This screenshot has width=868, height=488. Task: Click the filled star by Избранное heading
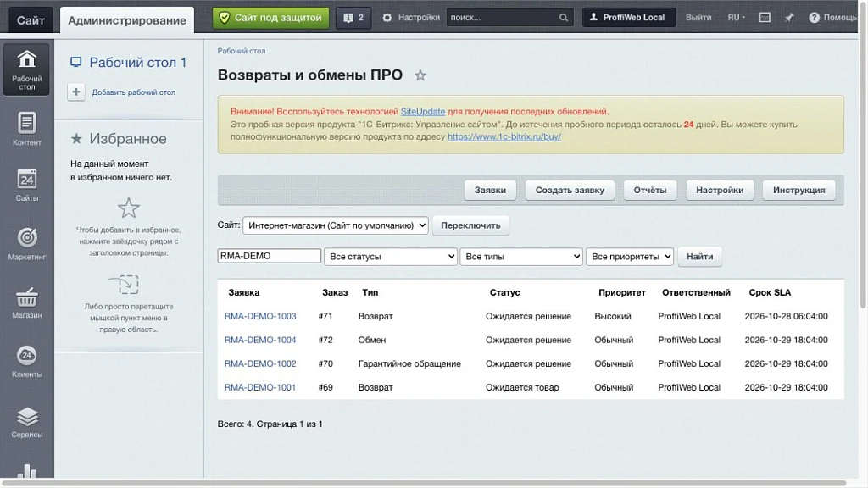point(77,138)
